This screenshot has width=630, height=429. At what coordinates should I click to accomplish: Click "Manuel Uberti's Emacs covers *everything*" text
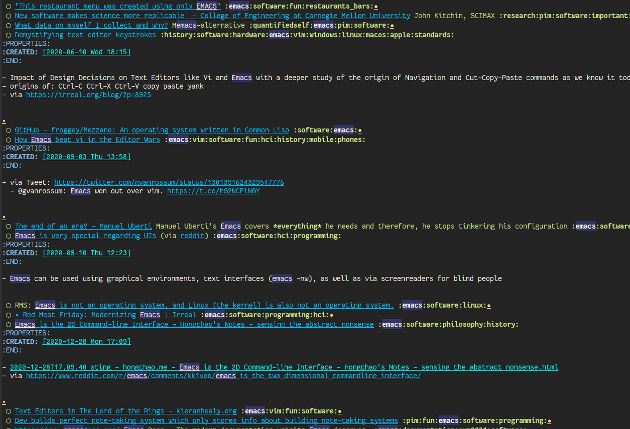(240, 226)
